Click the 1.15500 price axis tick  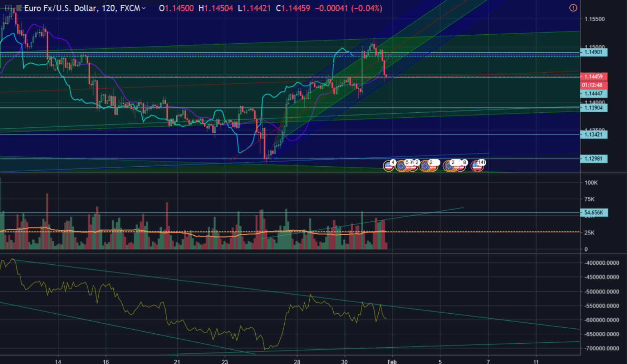tap(595, 19)
